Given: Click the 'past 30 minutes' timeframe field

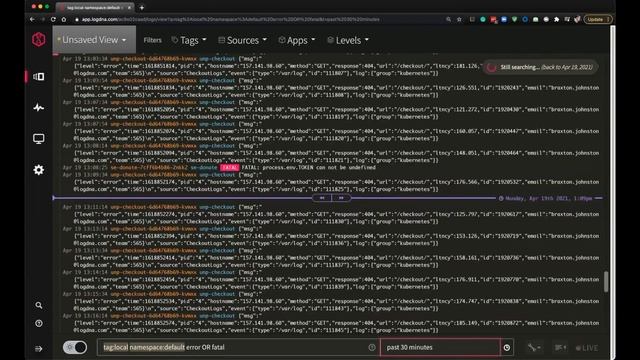Looking at the screenshot, I should point(440,347).
